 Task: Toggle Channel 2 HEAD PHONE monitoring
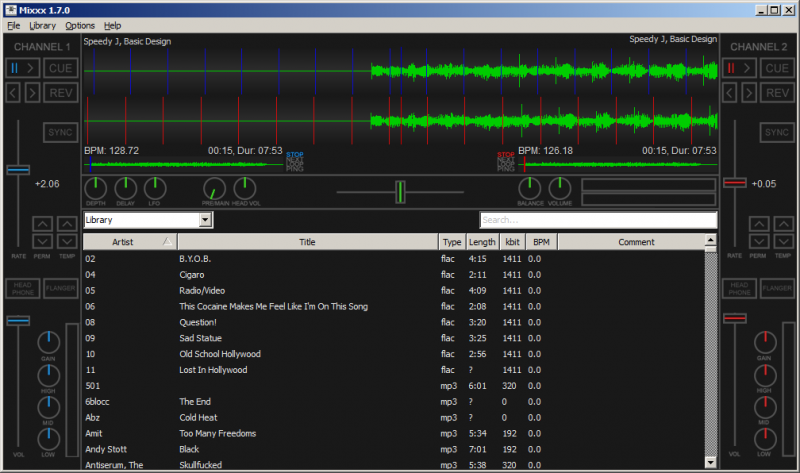pyautogui.click(x=739, y=288)
